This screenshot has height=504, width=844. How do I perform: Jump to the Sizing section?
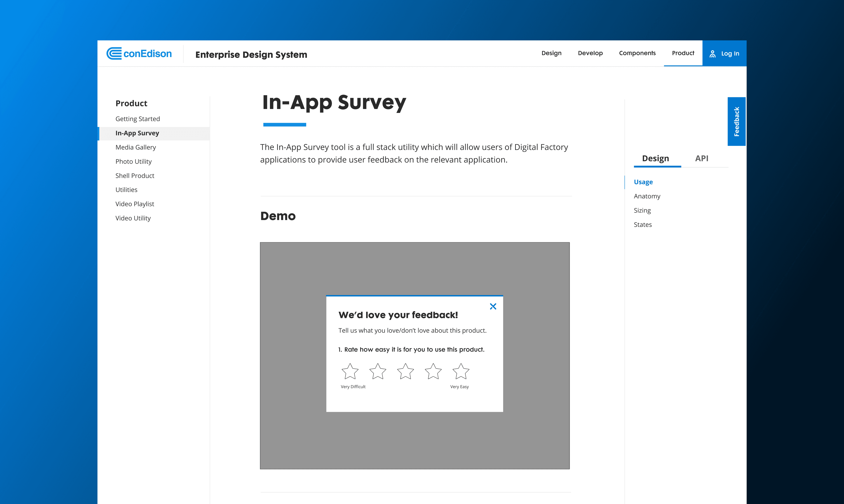click(642, 211)
